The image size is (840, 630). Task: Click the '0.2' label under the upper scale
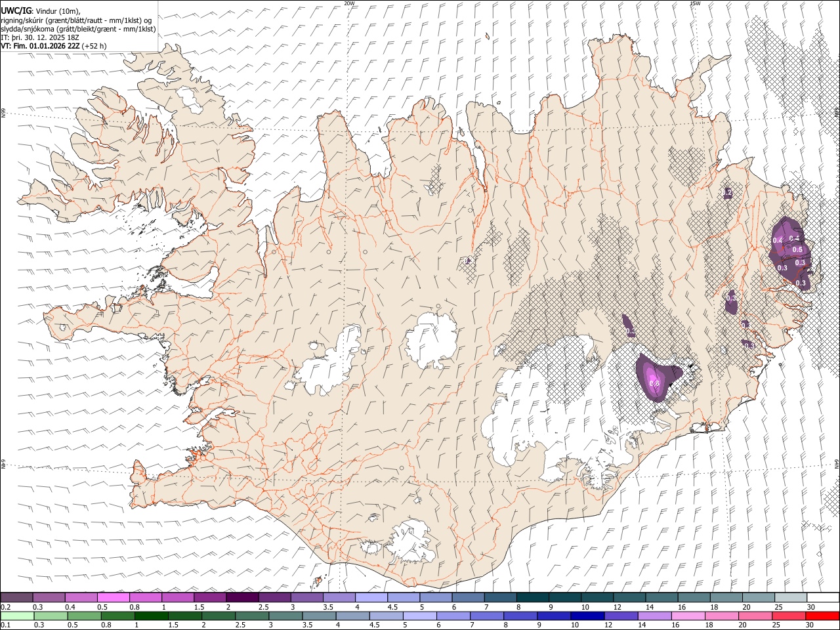point(5,607)
